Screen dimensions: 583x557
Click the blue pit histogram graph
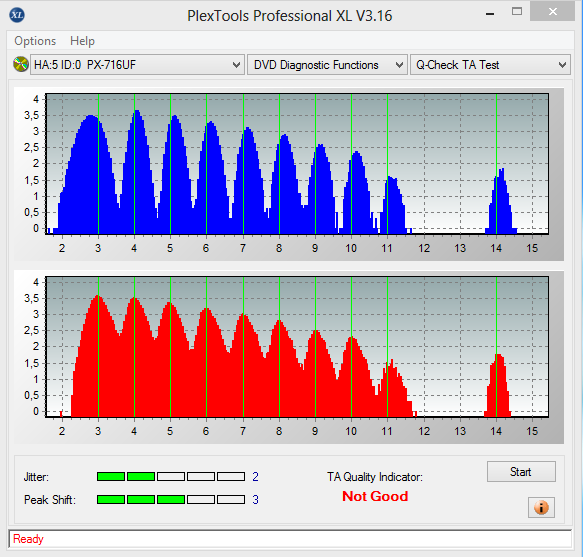[x=297, y=164]
